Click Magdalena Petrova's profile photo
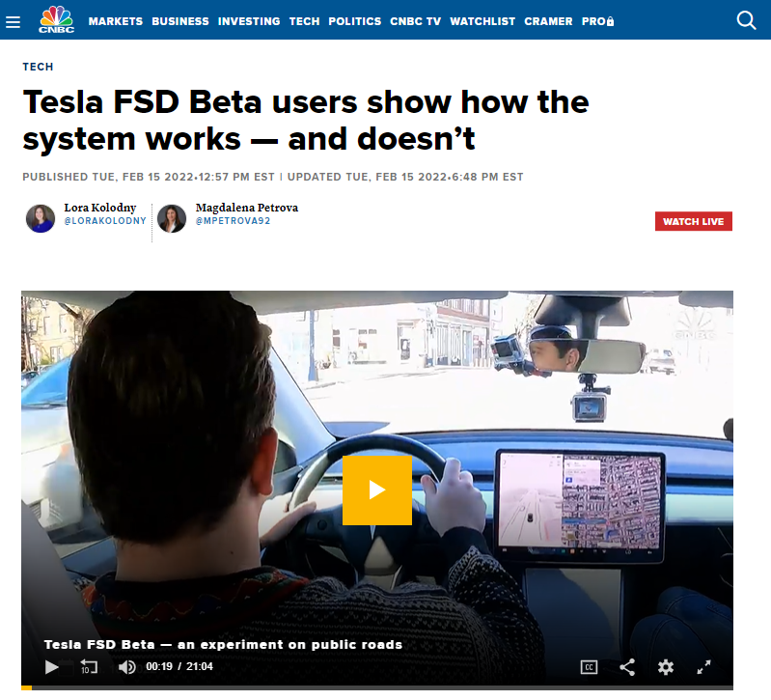This screenshot has height=700, width=771. click(x=172, y=218)
